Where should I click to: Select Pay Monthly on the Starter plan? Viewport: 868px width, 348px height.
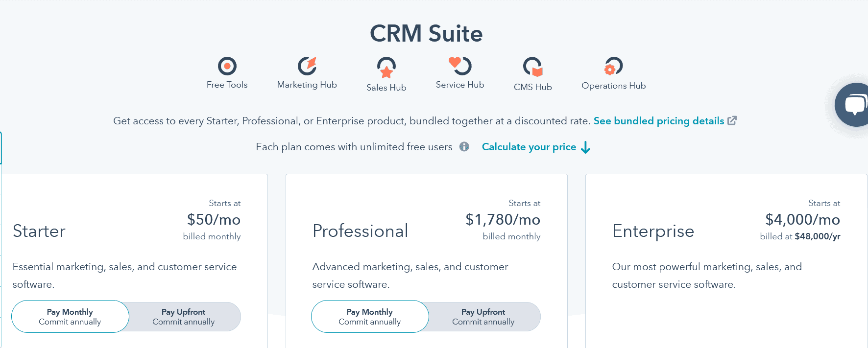pyautogui.click(x=70, y=317)
